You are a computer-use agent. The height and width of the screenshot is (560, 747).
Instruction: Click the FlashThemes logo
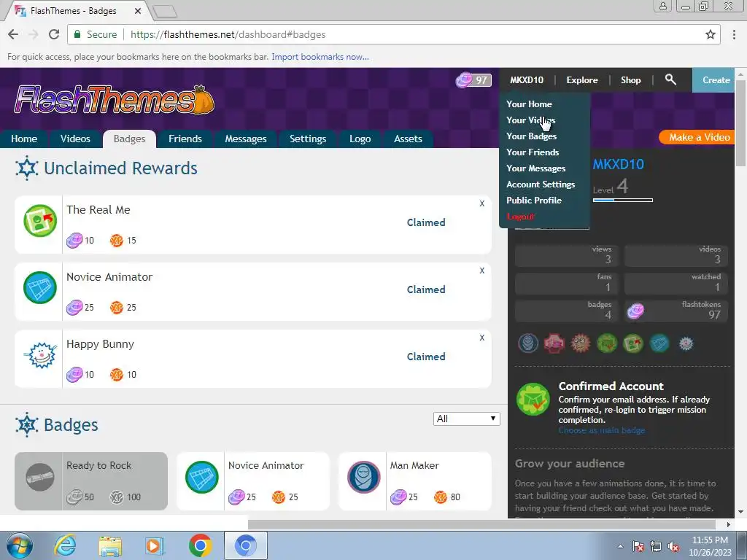tap(115, 100)
